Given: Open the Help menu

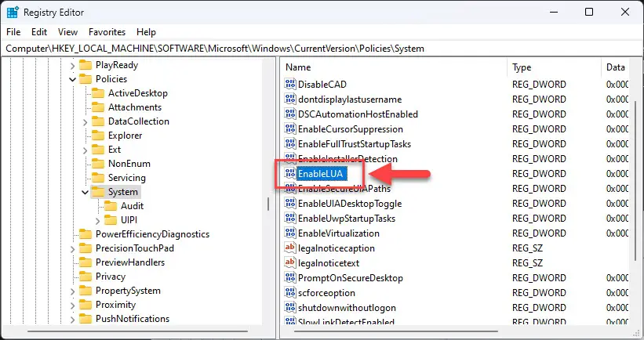Looking at the screenshot, I should pos(146,32).
